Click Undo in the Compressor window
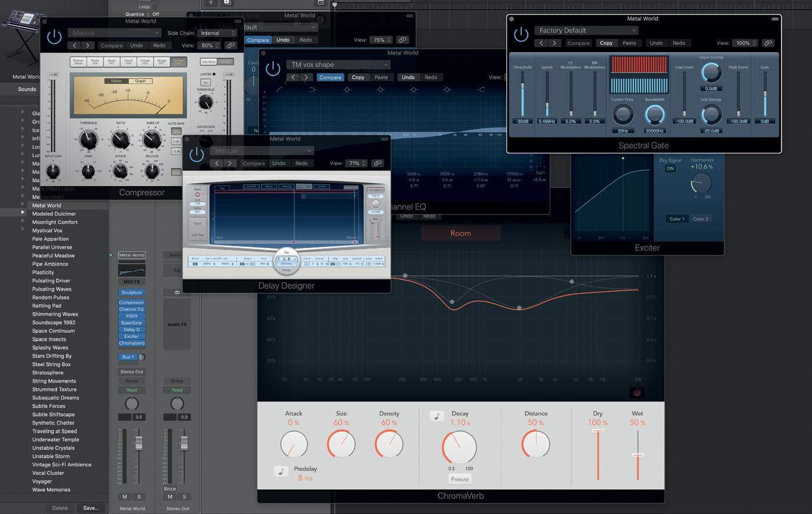The height and width of the screenshot is (514, 812). tap(136, 45)
